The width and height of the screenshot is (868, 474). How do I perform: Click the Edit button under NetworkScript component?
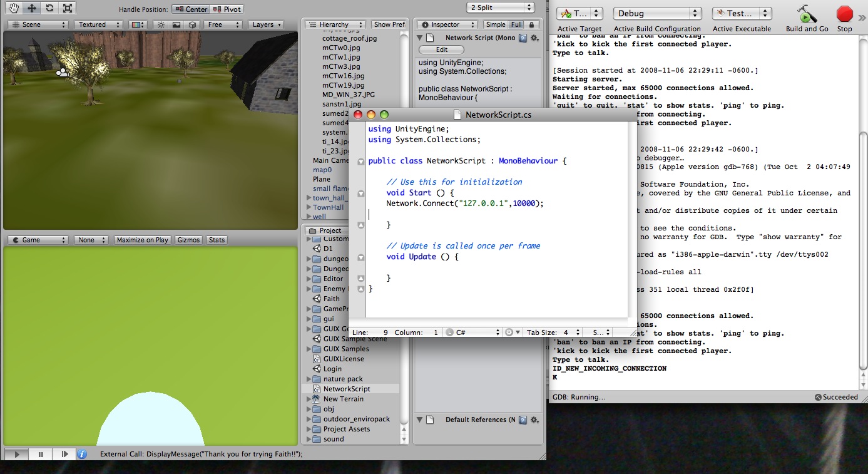pos(441,49)
